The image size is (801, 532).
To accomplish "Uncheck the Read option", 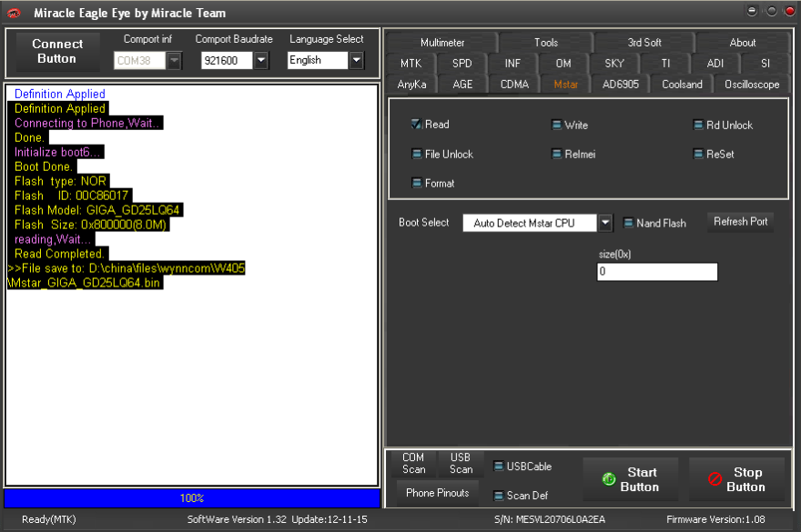I will point(416,124).
